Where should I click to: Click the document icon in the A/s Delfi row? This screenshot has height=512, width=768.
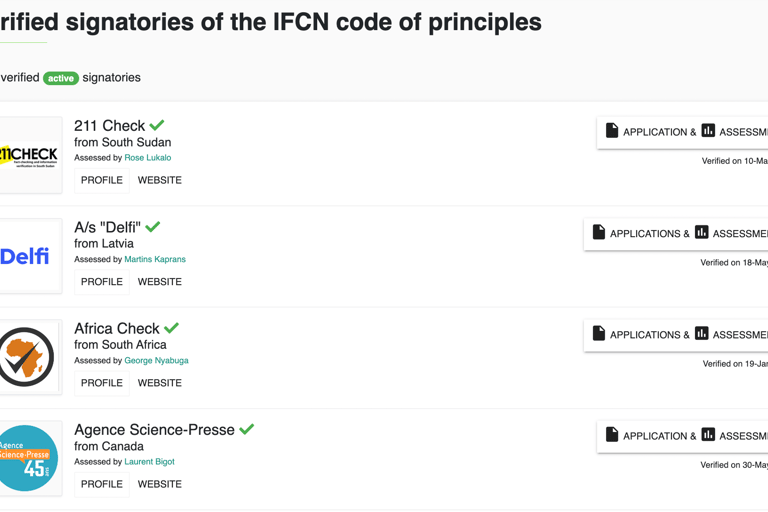(x=599, y=232)
